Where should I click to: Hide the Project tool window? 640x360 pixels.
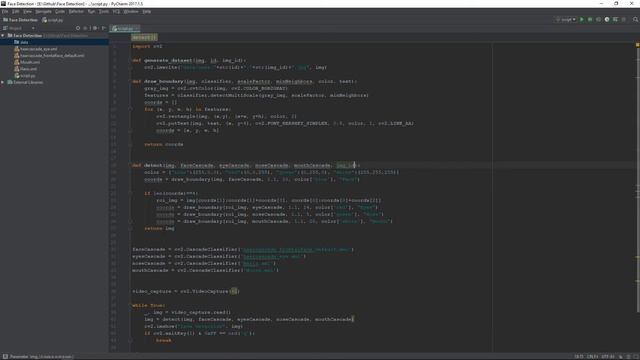click(104, 28)
